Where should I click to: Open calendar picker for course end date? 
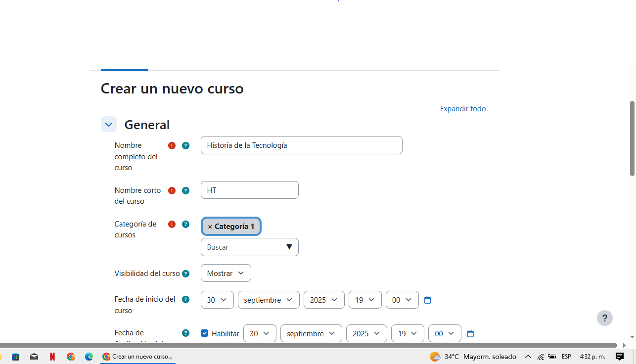[x=470, y=334]
